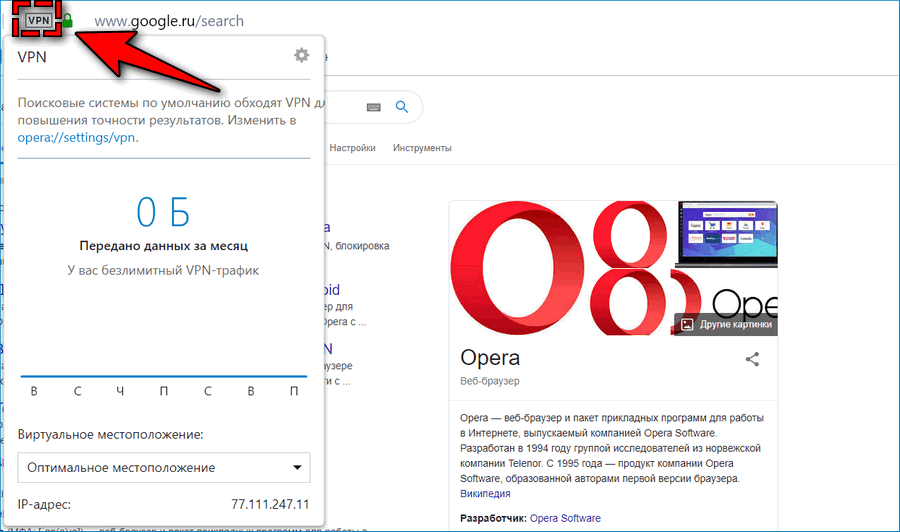900x532 pixels.
Task: Click the IP address 77.111.247.11
Action: [x=270, y=504]
